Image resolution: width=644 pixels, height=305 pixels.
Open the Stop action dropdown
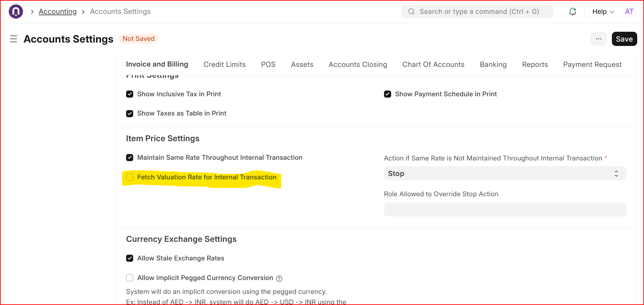click(505, 174)
